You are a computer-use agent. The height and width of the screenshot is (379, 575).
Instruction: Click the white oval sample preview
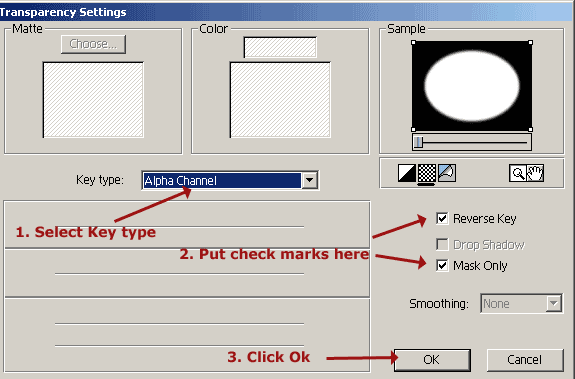[x=472, y=86]
